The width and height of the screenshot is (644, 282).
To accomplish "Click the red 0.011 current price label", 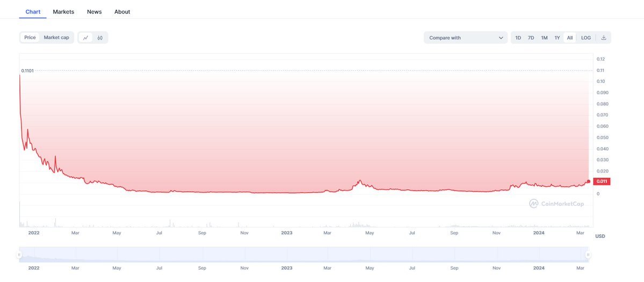I will pyautogui.click(x=602, y=182).
